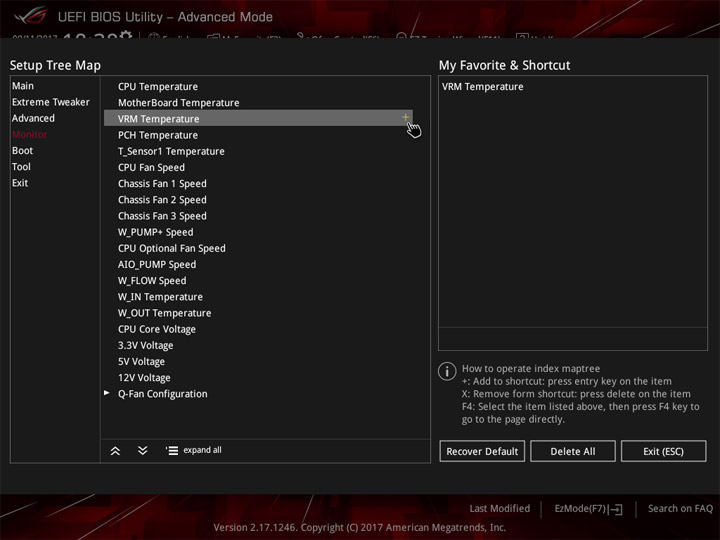Select CPU Core Voltage item
Viewport: 720px width, 540px height.
(x=157, y=329)
